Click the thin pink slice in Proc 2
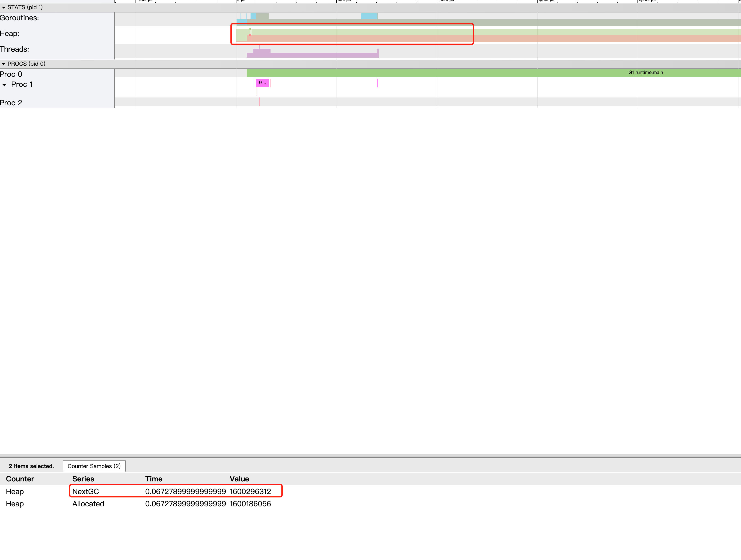 click(x=259, y=102)
